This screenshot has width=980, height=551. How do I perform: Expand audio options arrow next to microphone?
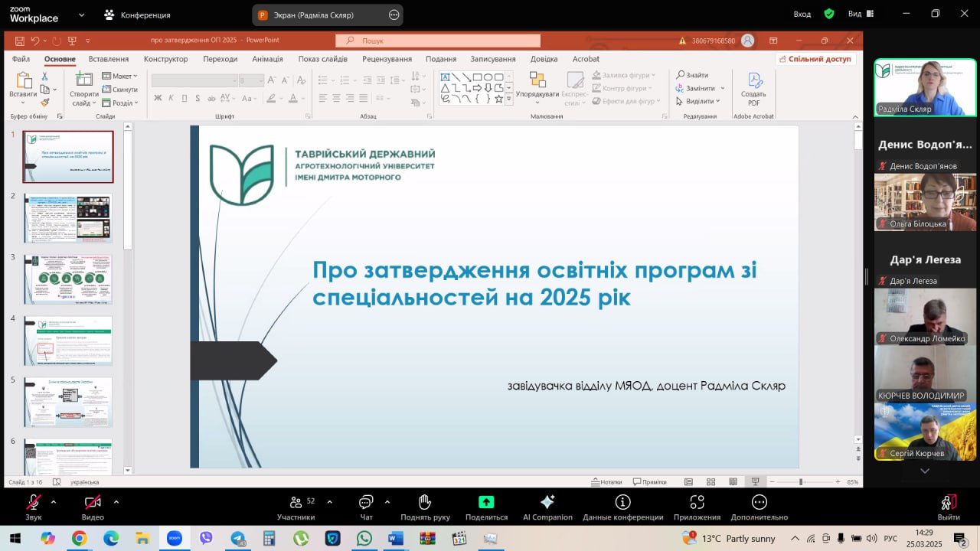[x=54, y=502]
